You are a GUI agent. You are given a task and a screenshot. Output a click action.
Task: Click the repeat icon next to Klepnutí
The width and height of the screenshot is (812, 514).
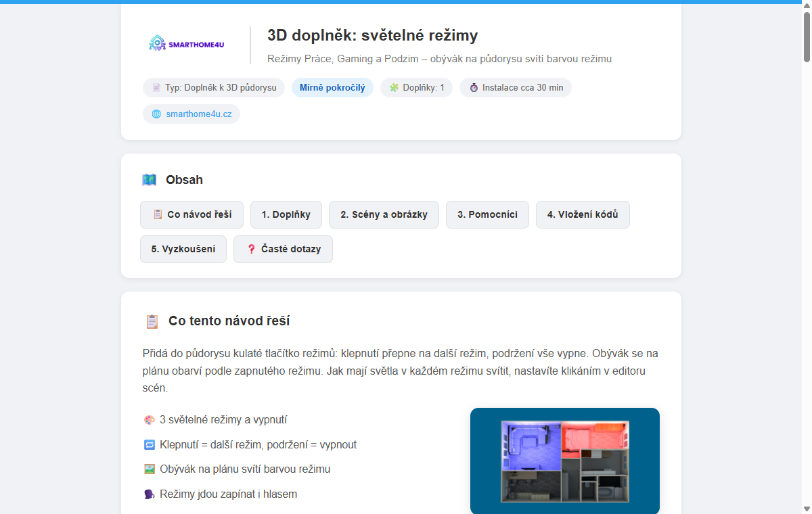(150, 445)
